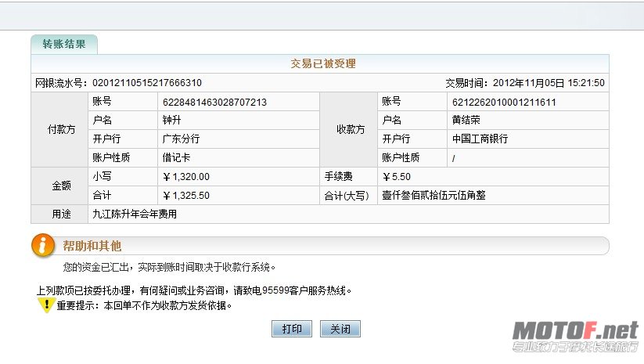Click the 付款方 row header

[x=60, y=129]
